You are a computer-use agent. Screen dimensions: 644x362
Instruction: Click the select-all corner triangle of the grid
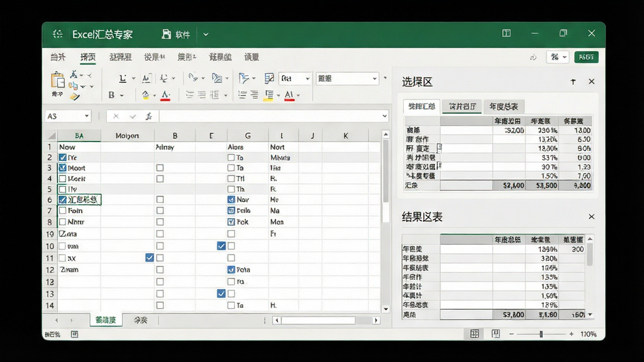[x=51, y=136]
